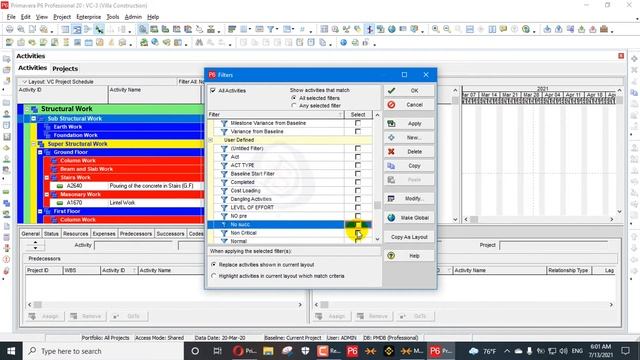Collapse the Stairs Work node
The height and width of the screenshot is (360, 640).
47,178
